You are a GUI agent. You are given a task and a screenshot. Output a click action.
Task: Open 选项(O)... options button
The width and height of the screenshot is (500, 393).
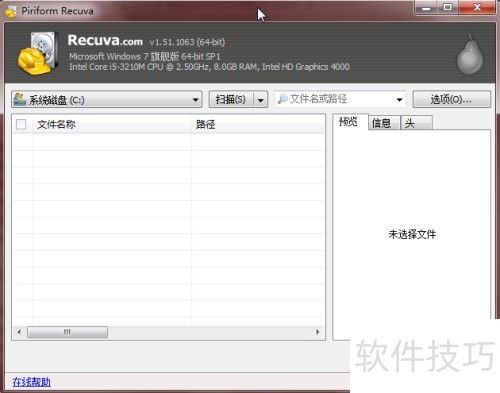pos(452,99)
